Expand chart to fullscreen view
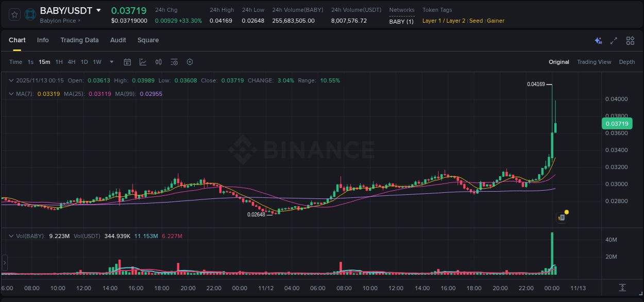The image size is (644, 302). [x=614, y=40]
